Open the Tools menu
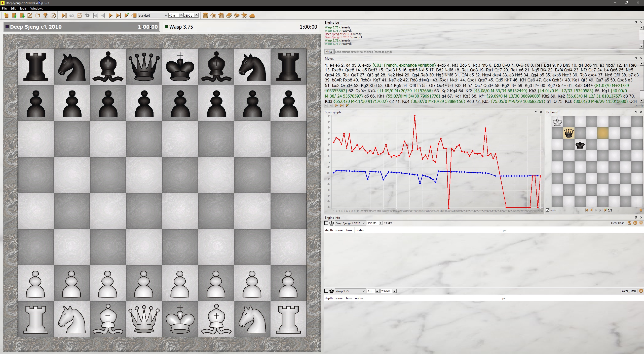The width and height of the screenshot is (644, 354). (x=23, y=8)
